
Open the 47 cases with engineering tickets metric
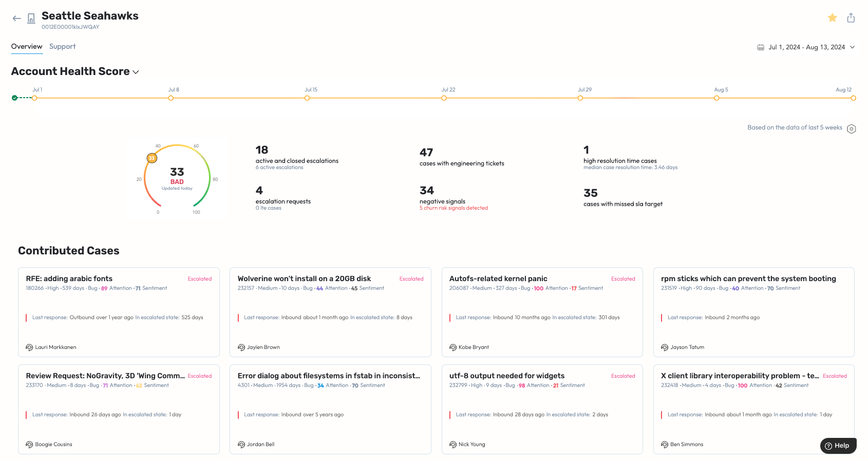point(462,157)
